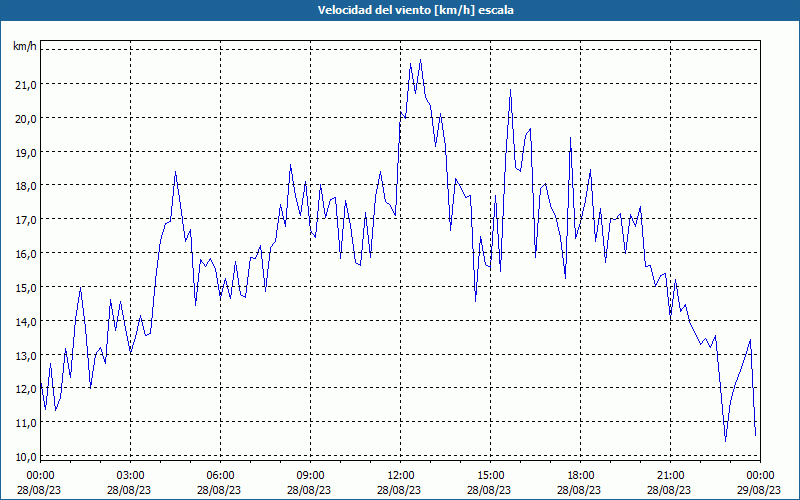Click the 19,0 value on the y-axis
Viewport: 800px width, 500px height.
pyautogui.click(x=26, y=152)
